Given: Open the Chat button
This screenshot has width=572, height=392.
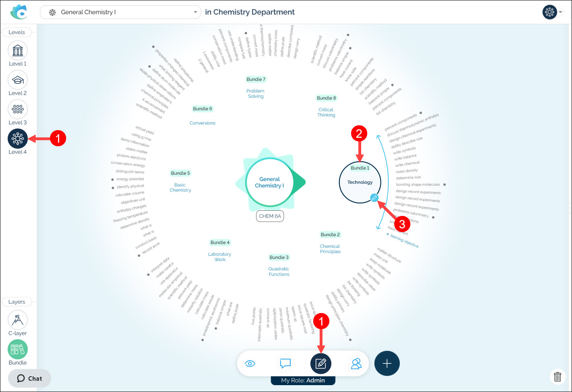Looking at the screenshot, I should 29,379.
